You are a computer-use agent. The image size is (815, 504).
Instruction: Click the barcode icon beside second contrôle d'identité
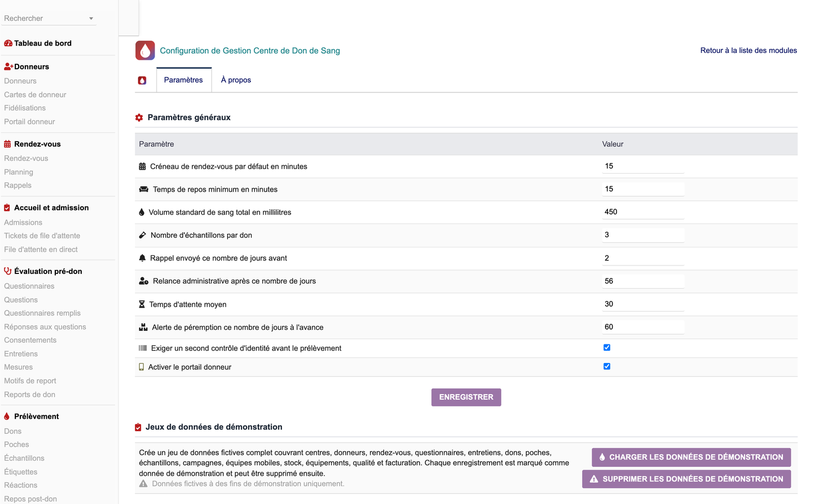[x=143, y=348]
